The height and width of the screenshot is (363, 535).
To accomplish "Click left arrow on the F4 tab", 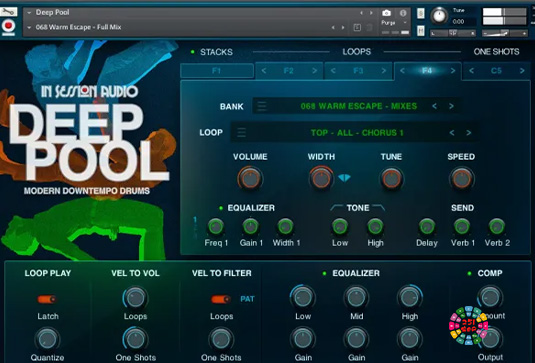I will point(402,71).
